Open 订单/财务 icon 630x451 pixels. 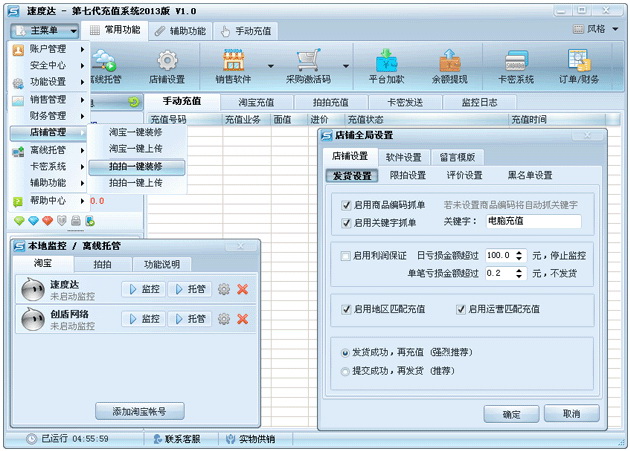pyautogui.click(x=579, y=60)
